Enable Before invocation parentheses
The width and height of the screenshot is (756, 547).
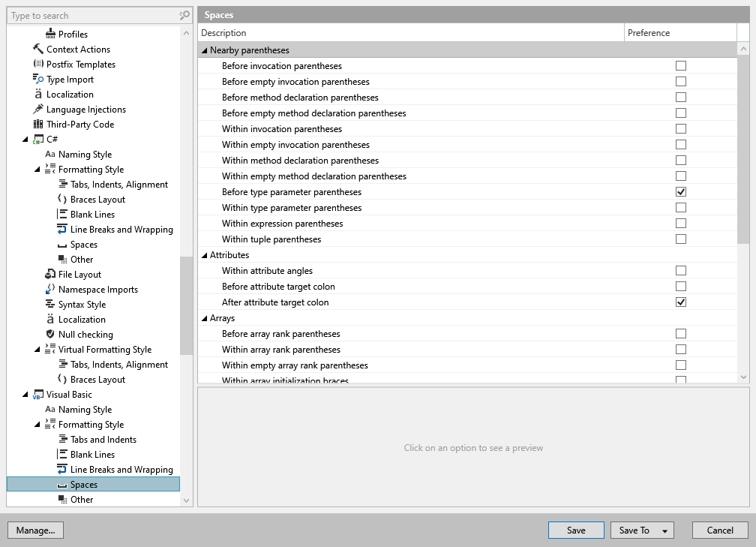pyautogui.click(x=680, y=65)
